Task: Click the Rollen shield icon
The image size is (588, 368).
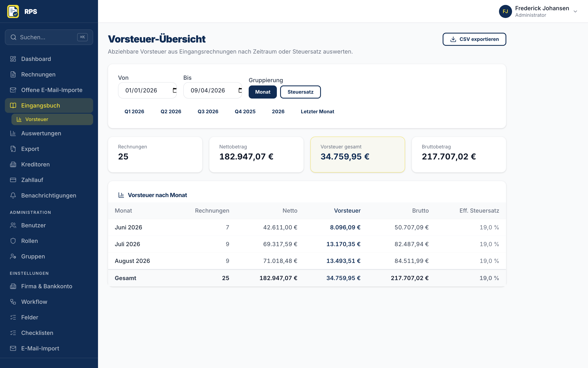Action: click(x=13, y=241)
